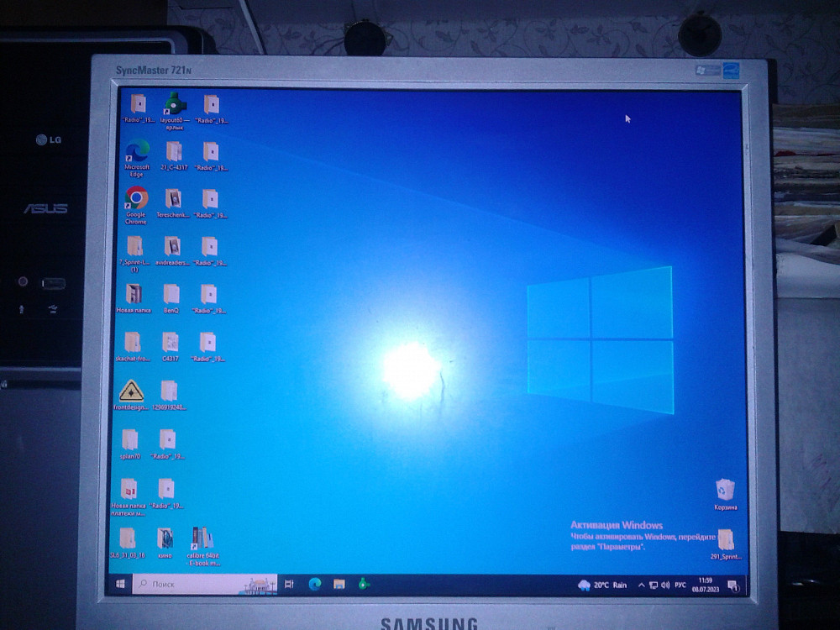Image resolution: width=840 pixels, height=630 pixels.
Task: Select the BenQ folder
Action: [171, 295]
